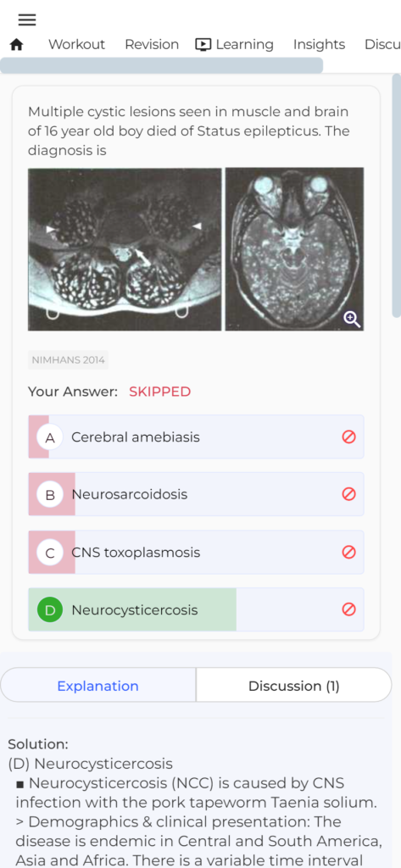Show the Explanation section
401x868 pixels.
98,685
